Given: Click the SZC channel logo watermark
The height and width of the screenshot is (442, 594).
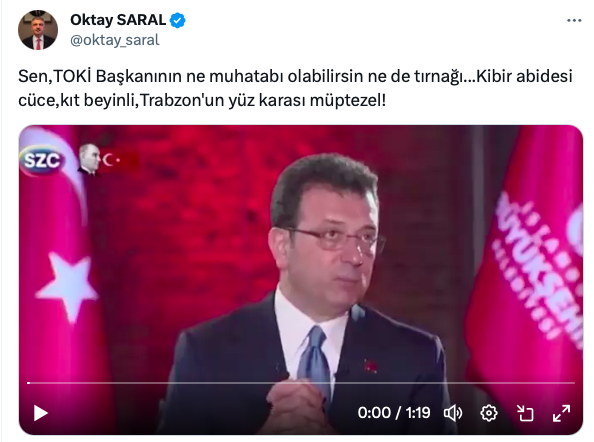Looking at the screenshot, I should pos(42,160).
